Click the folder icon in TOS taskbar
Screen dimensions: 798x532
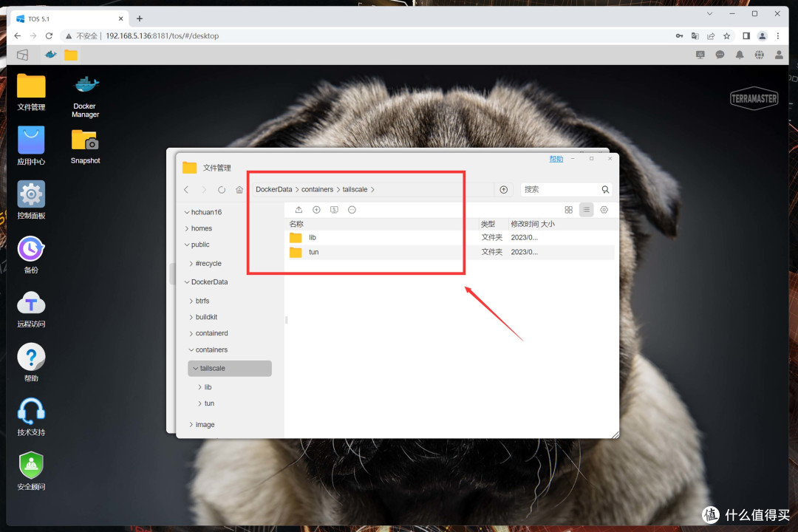coord(71,55)
